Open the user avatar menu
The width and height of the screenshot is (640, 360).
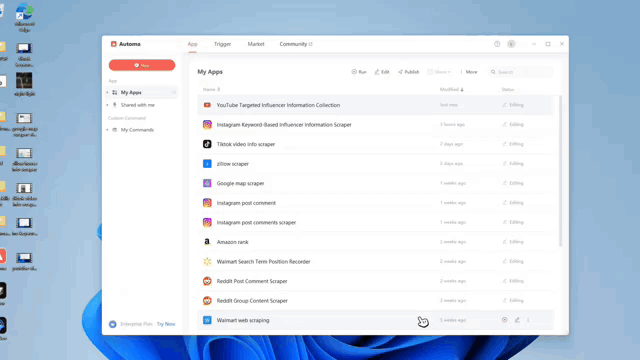[511, 44]
